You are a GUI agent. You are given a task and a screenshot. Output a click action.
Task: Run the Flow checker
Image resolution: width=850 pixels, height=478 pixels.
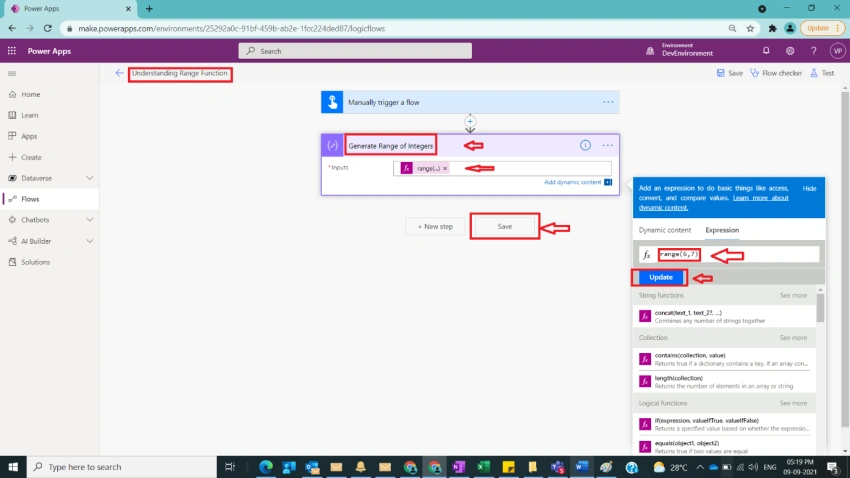776,73
